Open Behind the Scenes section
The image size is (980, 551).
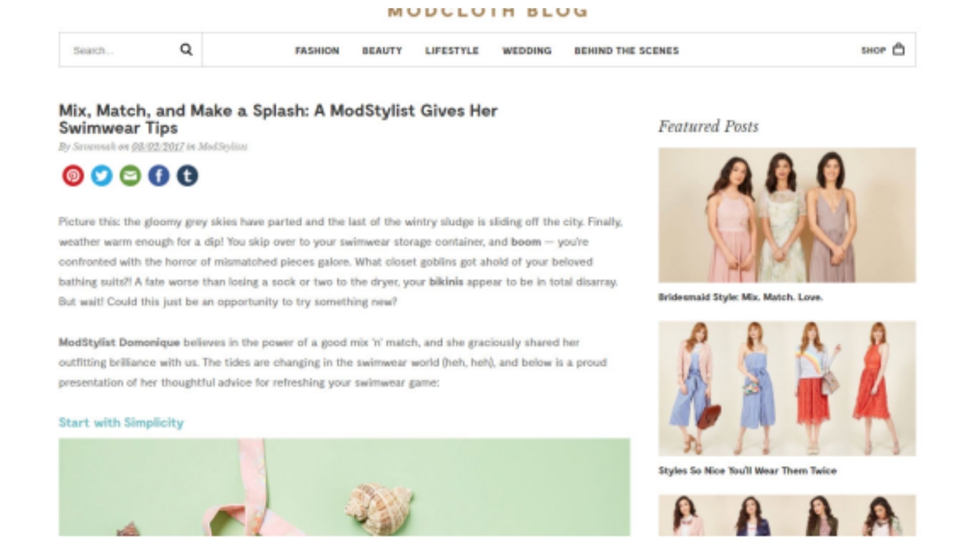[626, 51]
